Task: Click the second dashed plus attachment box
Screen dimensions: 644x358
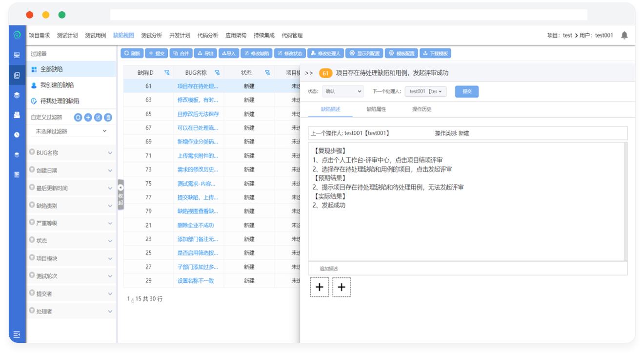Action: [342, 287]
